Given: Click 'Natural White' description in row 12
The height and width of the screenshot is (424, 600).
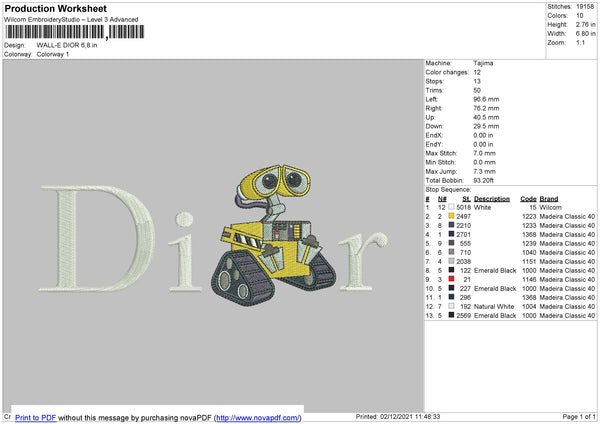Looking at the screenshot, I should click(x=494, y=306).
